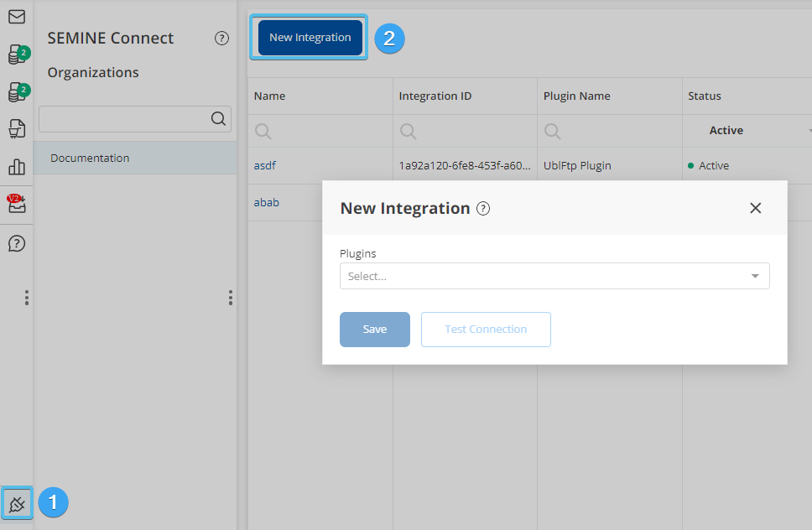Open the shopping cart document icon
Viewport: 812px width, 530px height.
pyautogui.click(x=16, y=128)
